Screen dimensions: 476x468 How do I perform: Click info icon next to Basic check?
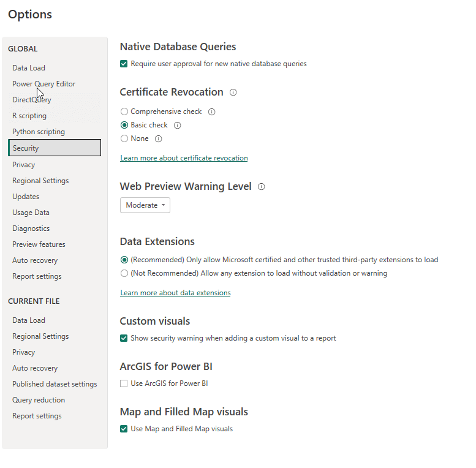click(x=178, y=126)
